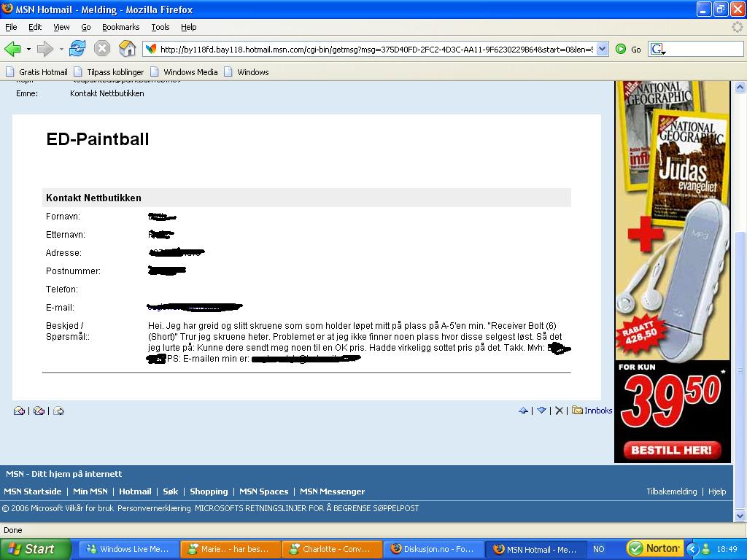Screen dimensions: 747x560
Task: Click the Messenger buddy tray icon
Action: pyautogui.click(x=706, y=549)
